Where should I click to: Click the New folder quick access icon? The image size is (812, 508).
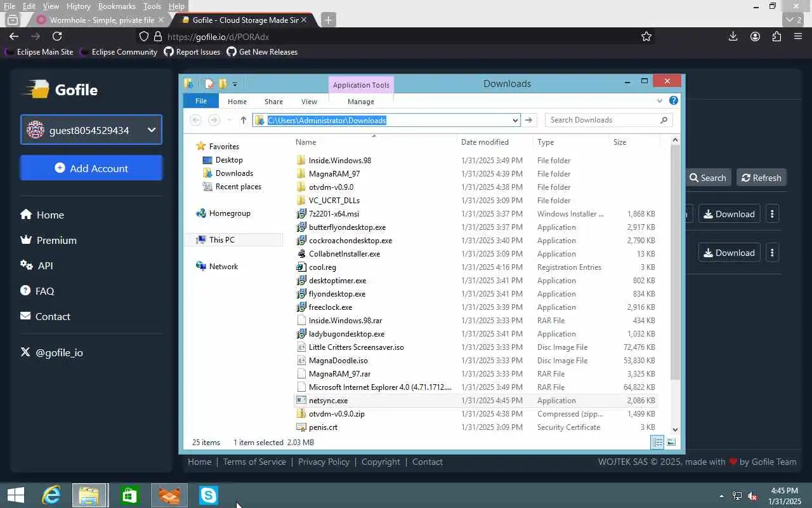pos(223,84)
